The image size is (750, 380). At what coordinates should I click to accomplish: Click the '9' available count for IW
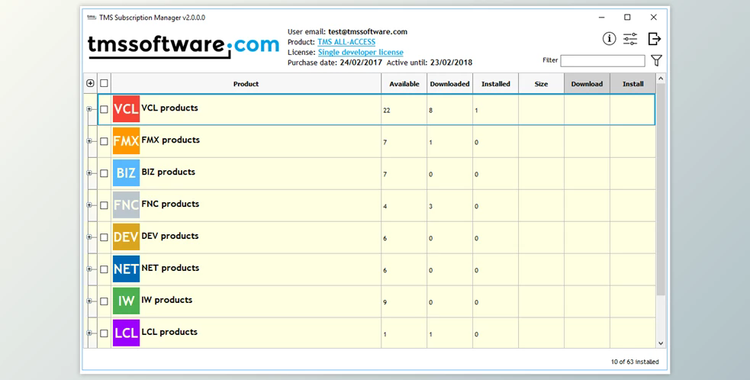(385, 302)
